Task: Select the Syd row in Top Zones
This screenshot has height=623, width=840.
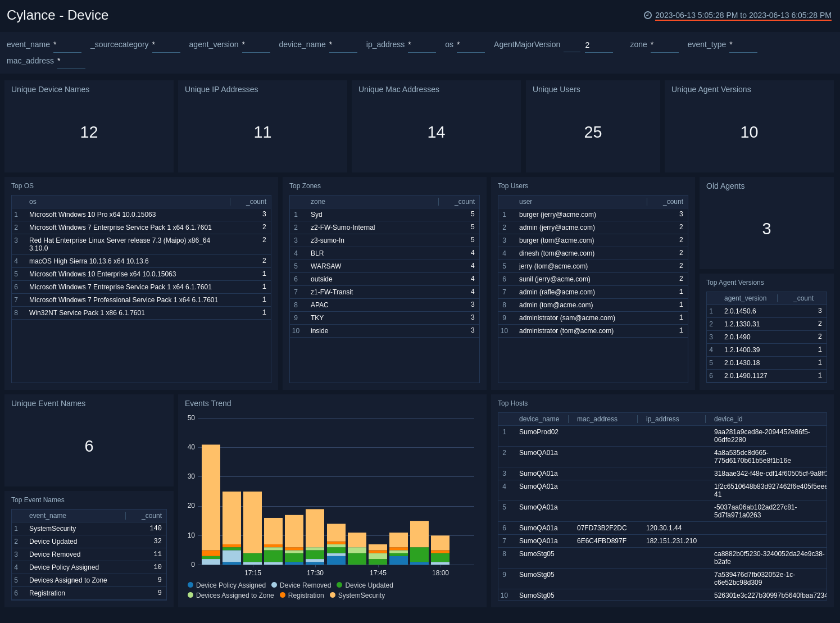Action: [x=384, y=214]
